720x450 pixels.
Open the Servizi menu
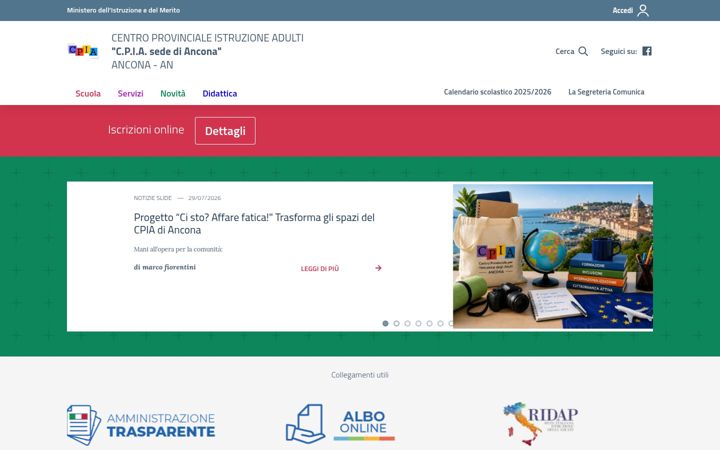click(x=130, y=94)
